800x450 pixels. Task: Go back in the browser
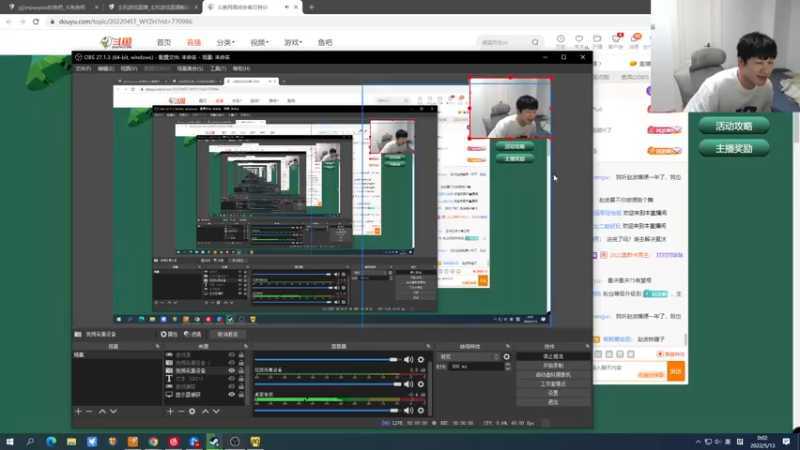pos(9,21)
